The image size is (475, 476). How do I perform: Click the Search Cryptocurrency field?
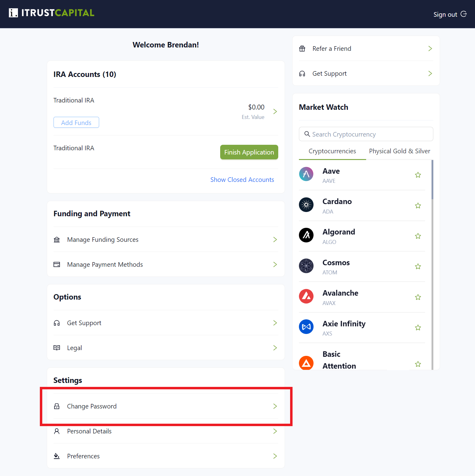click(x=366, y=134)
